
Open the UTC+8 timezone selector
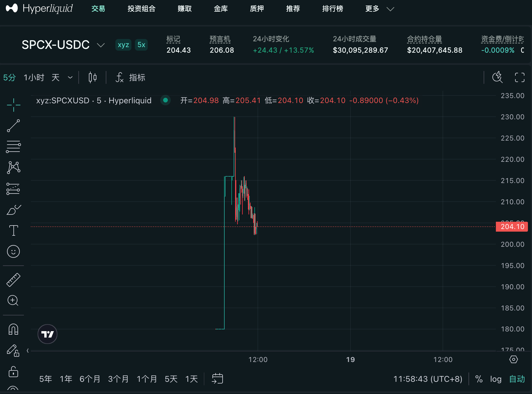[x=428, y=379]
